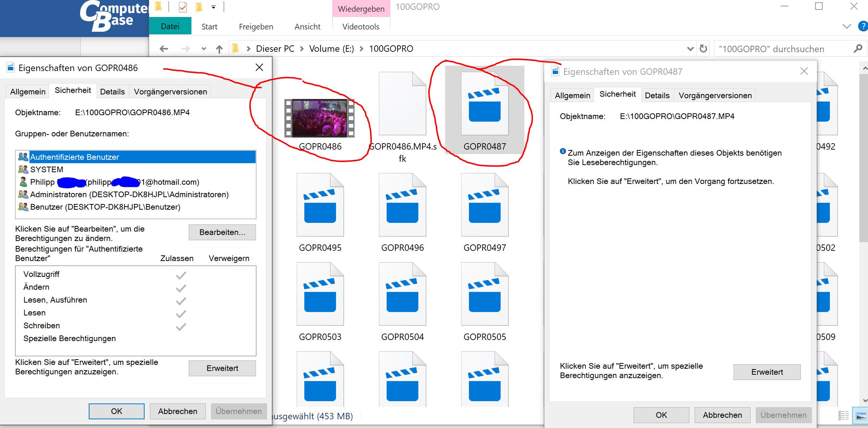Click the back navigation arrow
The image size is (868, 428).
point(164,49)
